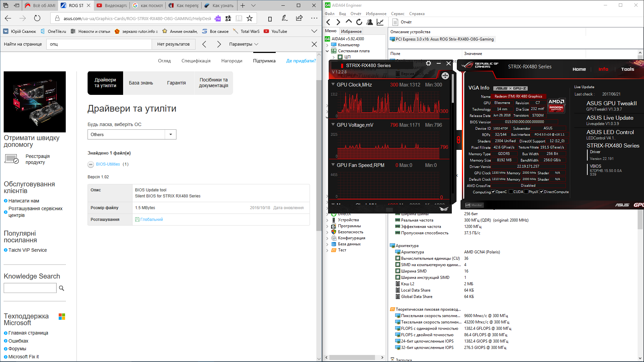Toggle the DirectCompute checkbox
644x362 pixels.
pos(541,192)
